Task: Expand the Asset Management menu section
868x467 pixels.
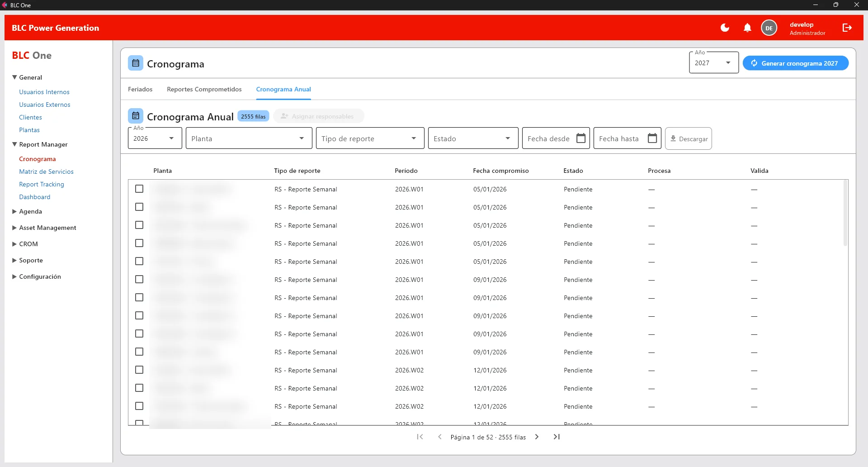Action: tap(47, 228)
